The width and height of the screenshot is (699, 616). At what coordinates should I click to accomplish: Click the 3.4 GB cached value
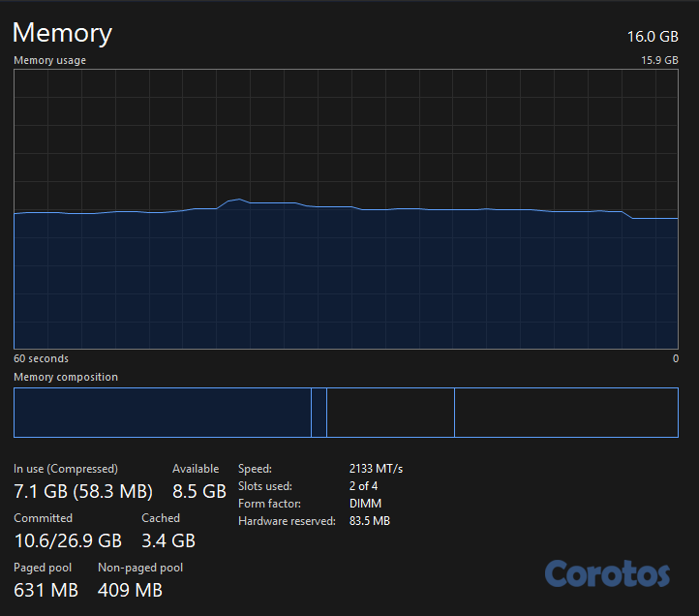[168, 540]
